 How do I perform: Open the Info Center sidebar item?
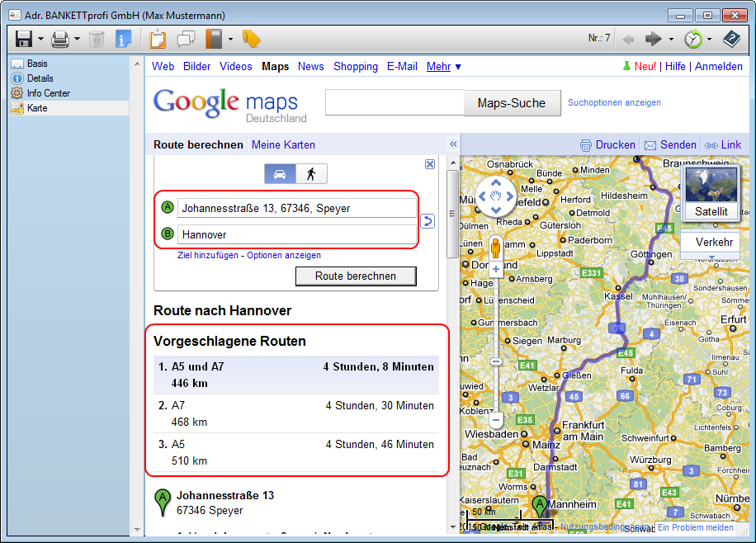pyautogui.click(x=48, y=93)
